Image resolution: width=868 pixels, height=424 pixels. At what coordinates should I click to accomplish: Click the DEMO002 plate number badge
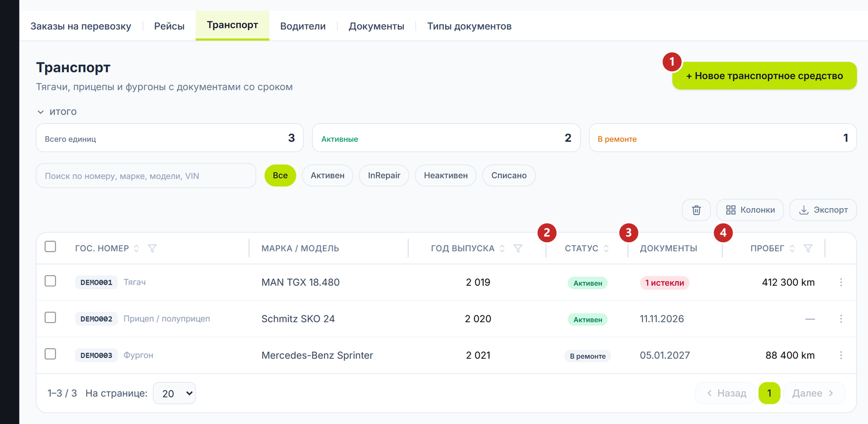tap(96, 319)
